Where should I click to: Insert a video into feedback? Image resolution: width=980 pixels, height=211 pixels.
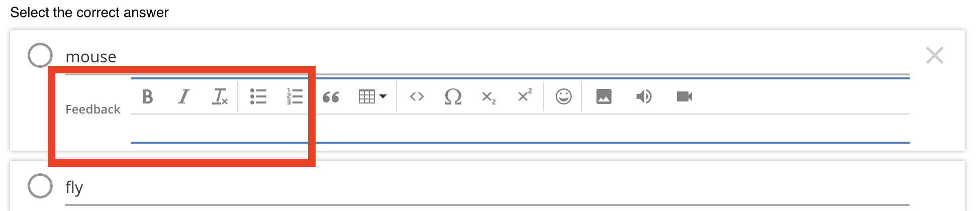pyautogui.click(x=684, y=96)
